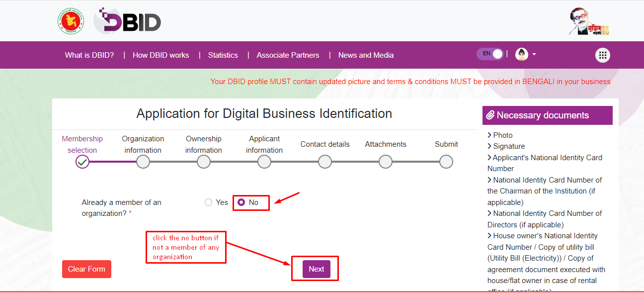Screen dimensions: 644x293
Task: Go to Statistics menu item
Action: (x=223, y=55)
